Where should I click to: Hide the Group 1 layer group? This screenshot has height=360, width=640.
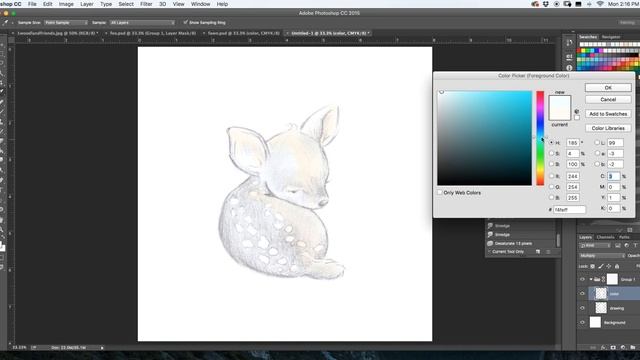click(582, 280)
